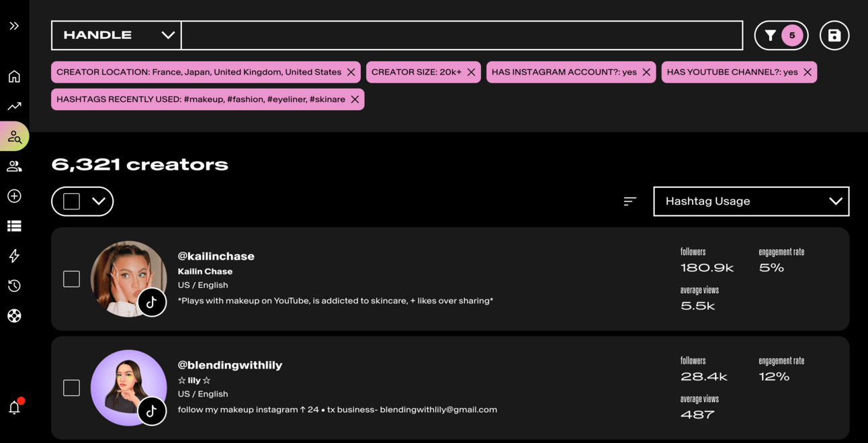Click the Hashtags Recently Used chip text
This screenshot has width=868, height=443.
click(x=201, y=99)
